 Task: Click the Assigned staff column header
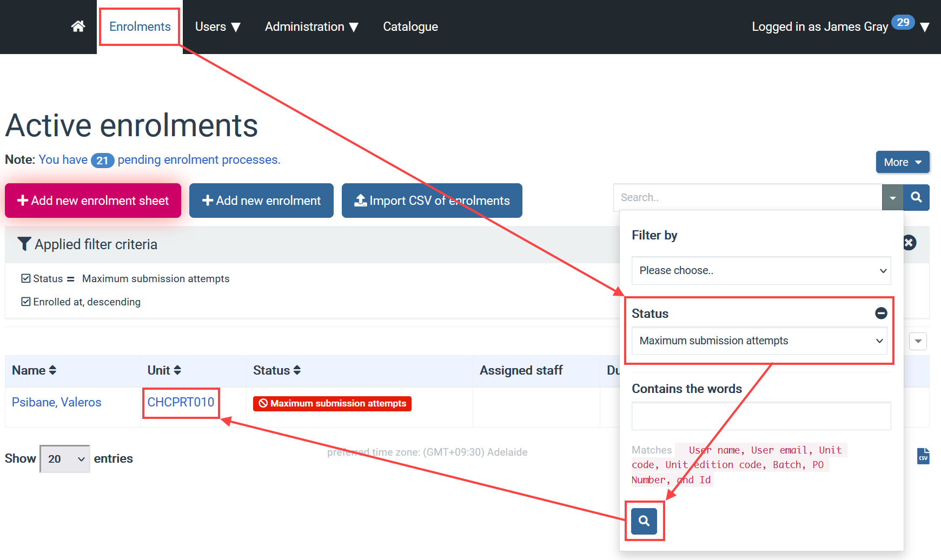[x=521, y=370]
